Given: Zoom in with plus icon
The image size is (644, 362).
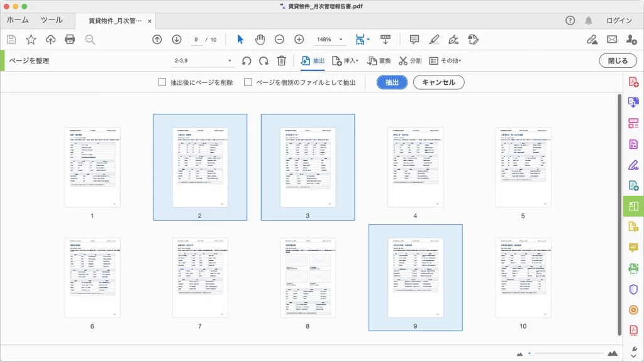Looking at the screenshot, I should (299, 40).
